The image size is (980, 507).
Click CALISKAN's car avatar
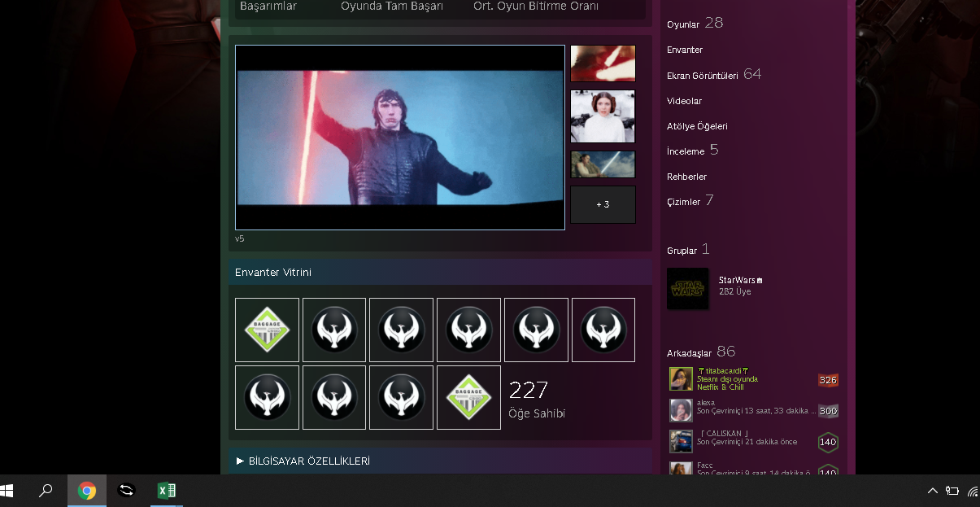pos(681,441)
